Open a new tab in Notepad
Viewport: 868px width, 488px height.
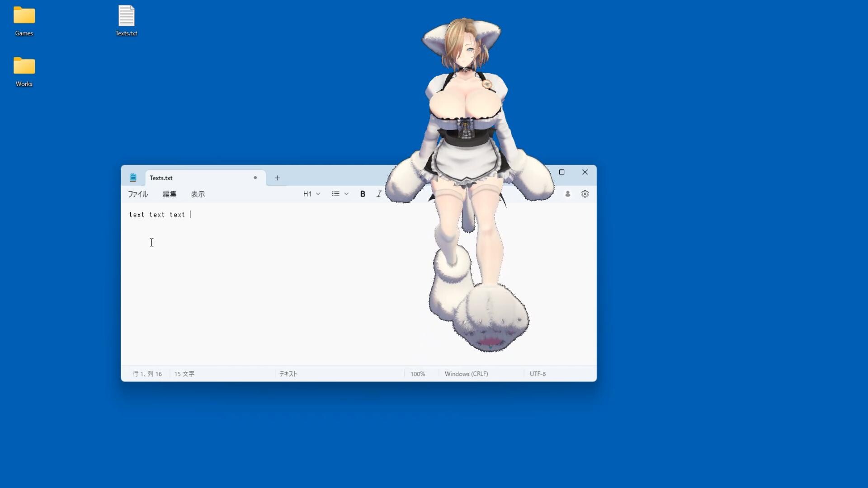point(277,178)
